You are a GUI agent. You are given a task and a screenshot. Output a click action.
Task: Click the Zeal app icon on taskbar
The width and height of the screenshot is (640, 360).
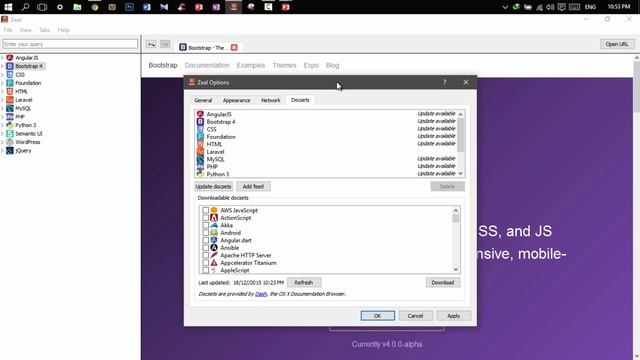click(x=234, y=7)
